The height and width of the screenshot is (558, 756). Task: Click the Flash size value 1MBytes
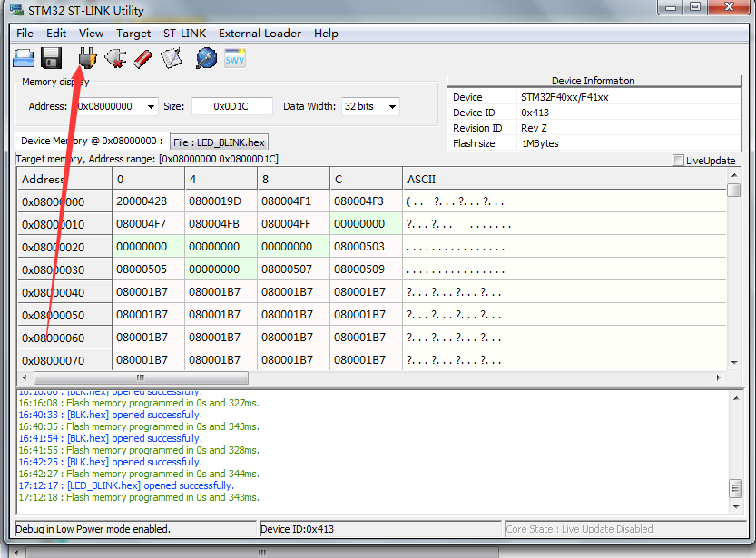[540, 143]
